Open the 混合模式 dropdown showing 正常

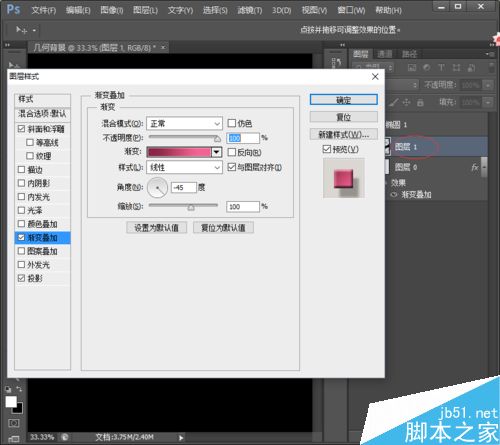[x=184, y=124]
